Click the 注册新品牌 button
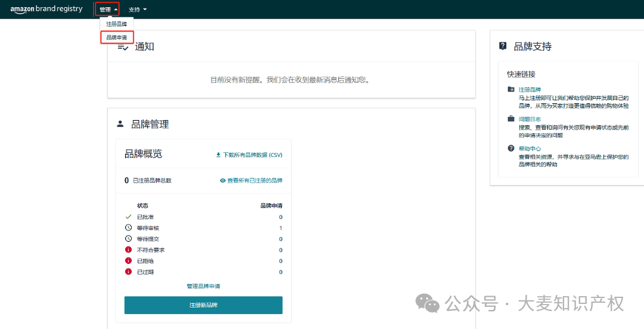The image size is (644, 329). pos(203,305)
